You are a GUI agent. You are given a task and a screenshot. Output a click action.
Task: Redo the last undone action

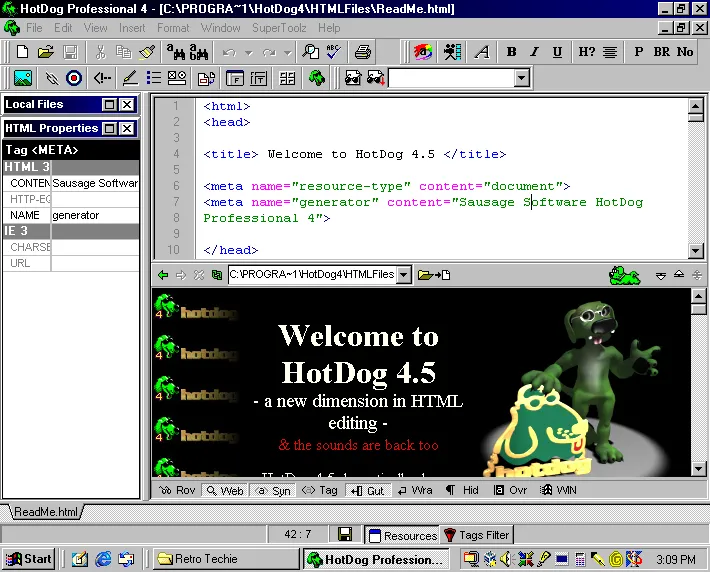coord(269,53)
